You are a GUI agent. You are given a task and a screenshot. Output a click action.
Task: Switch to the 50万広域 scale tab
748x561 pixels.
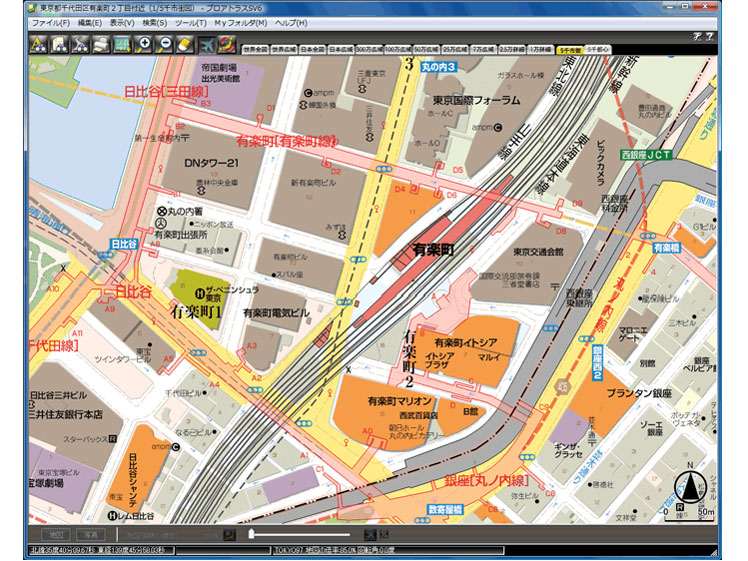(x=426, y=50)
